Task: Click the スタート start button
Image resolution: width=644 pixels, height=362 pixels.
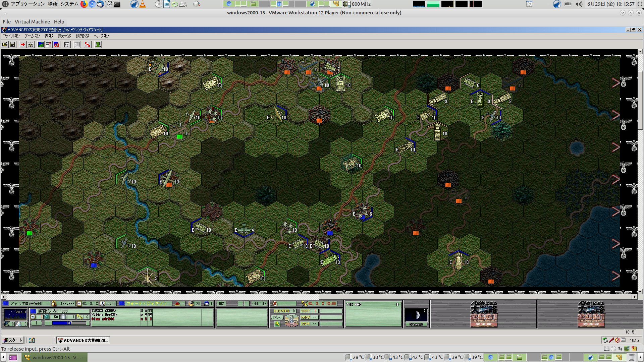Action: click(12, 340)
